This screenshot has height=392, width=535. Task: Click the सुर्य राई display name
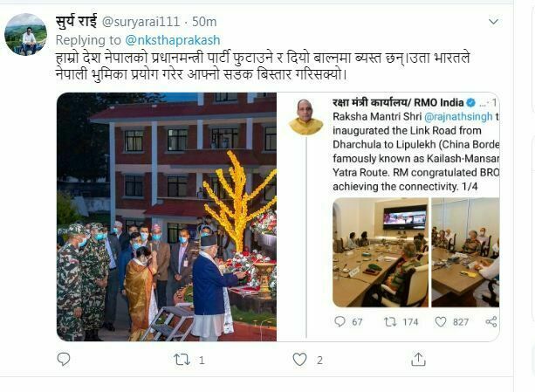[x=77, y=22]
